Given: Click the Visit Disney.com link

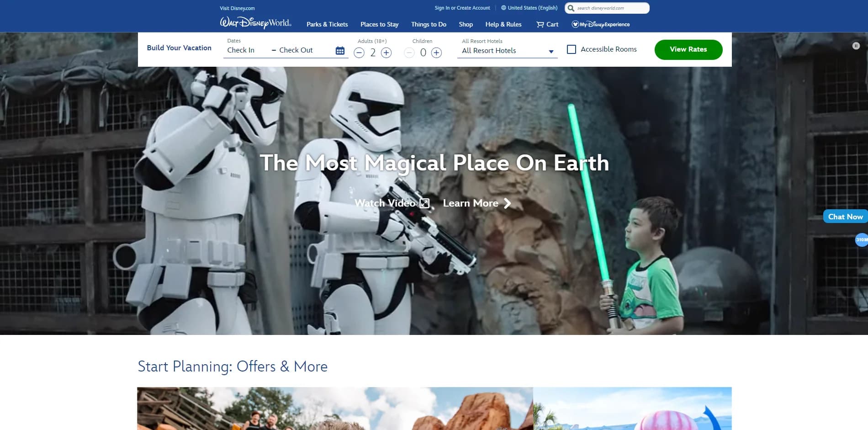Looking at the screenshot, I should [x=237, y=8].
